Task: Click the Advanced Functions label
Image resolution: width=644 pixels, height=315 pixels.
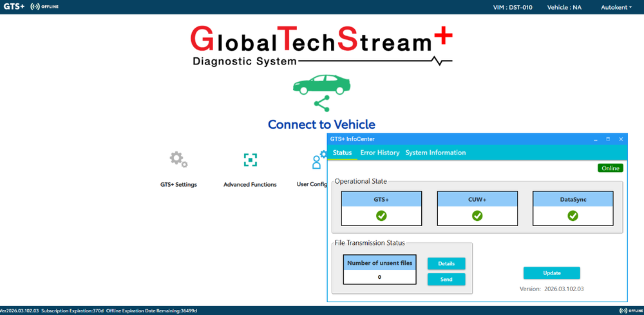Action: click(x=250, y=185)
